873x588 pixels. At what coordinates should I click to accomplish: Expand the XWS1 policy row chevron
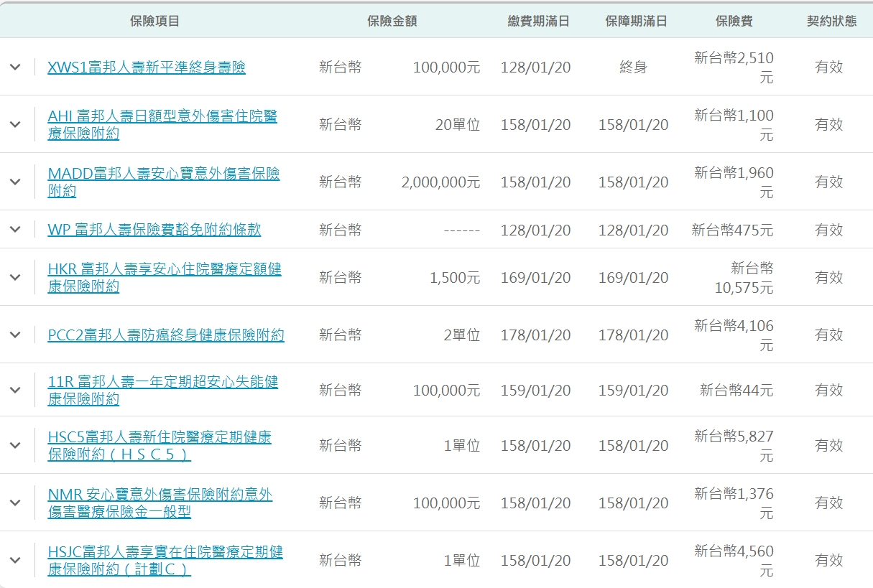[x=15, y=67]
